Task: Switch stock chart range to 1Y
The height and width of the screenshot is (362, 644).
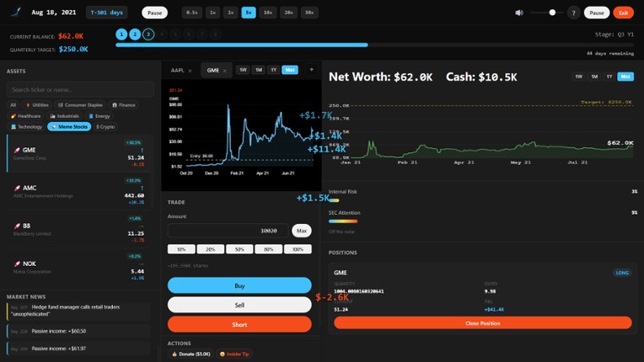Action: point(273,70)
